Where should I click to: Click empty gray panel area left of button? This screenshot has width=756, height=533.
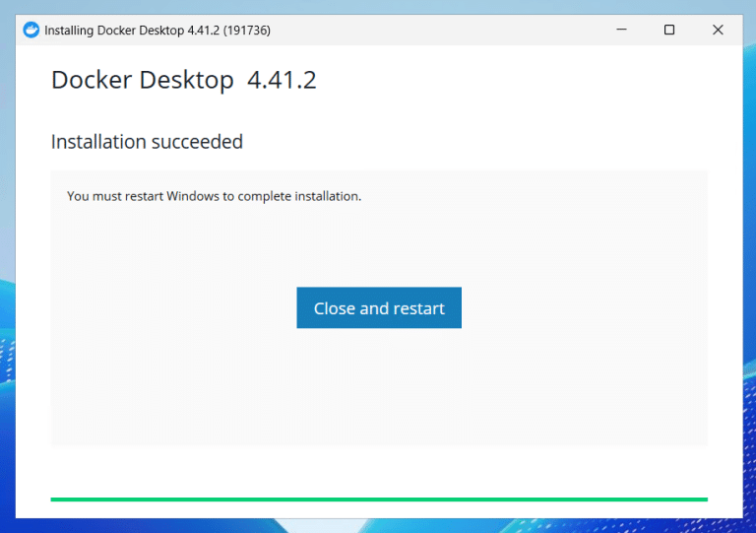tap(167, 308)
